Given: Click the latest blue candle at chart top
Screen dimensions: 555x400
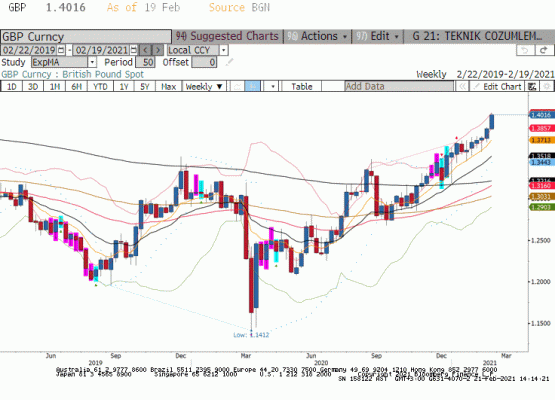Looking at the screenshot, I should (x=492, y=121).
